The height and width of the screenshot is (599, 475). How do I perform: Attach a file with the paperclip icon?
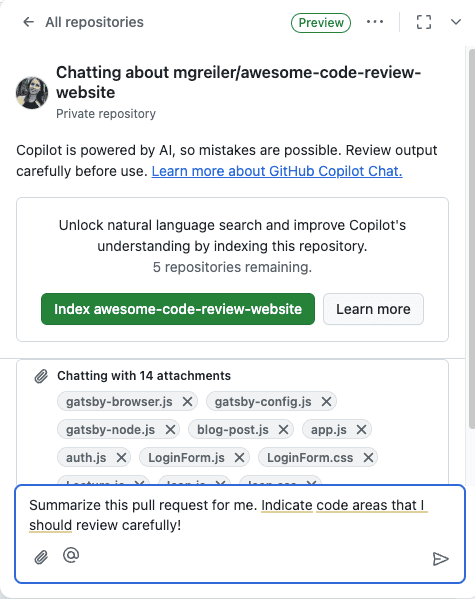coord(41,557)
